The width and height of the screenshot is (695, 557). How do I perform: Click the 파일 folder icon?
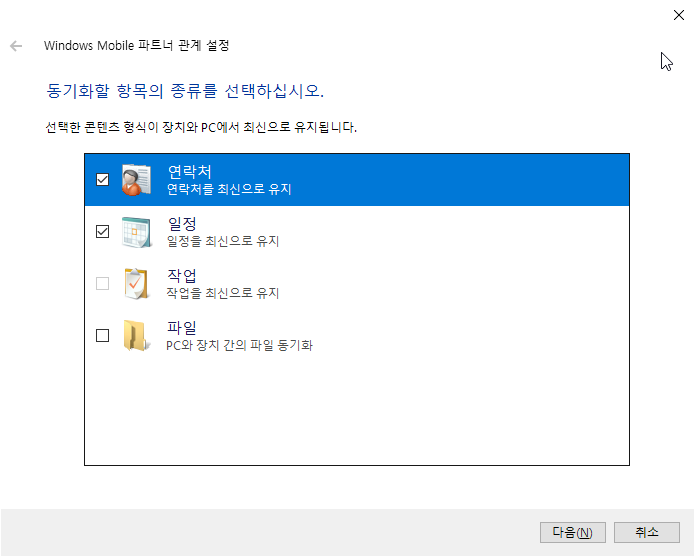[136, 335]
